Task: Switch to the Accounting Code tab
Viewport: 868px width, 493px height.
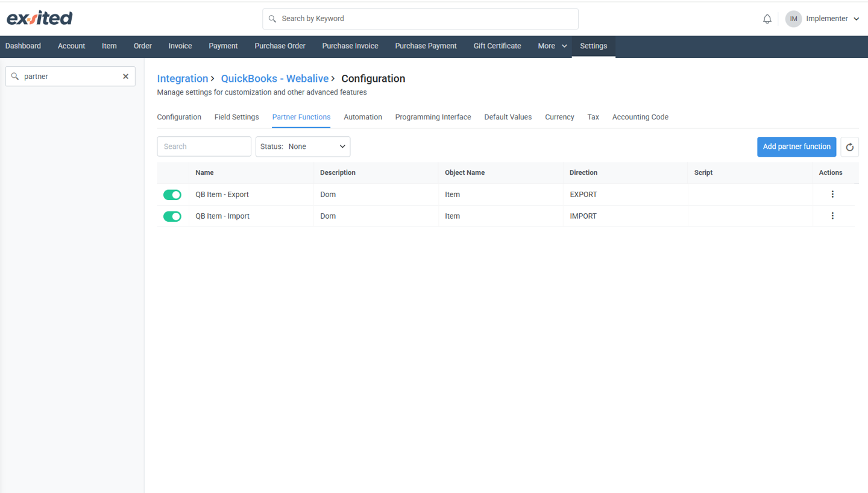Action: [x=640, y=117]
